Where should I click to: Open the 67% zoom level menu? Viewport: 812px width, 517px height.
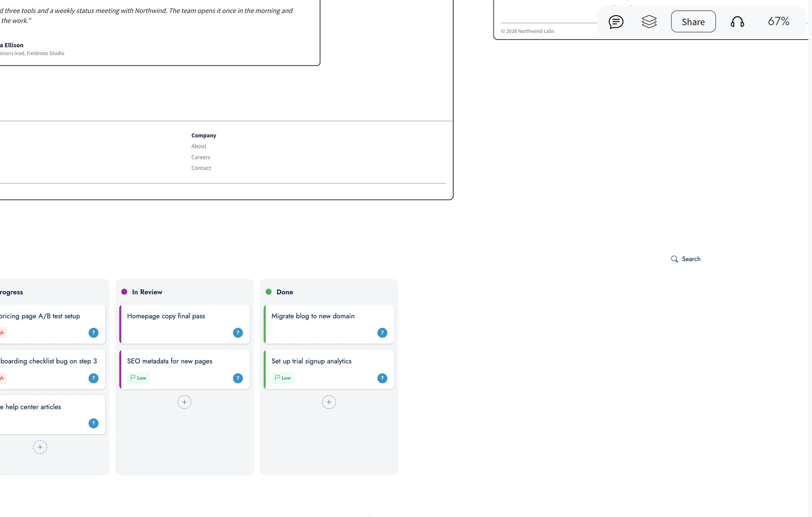[779, 21]
